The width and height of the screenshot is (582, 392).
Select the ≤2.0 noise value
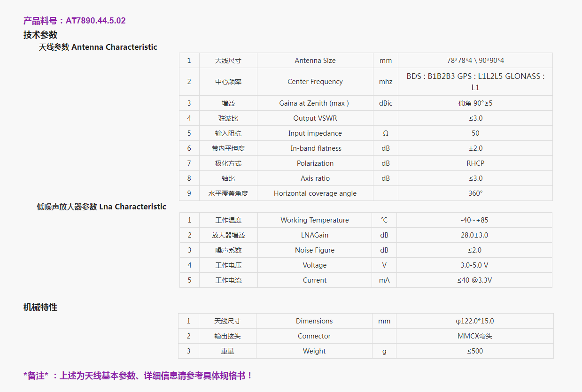tap(474, 250)
